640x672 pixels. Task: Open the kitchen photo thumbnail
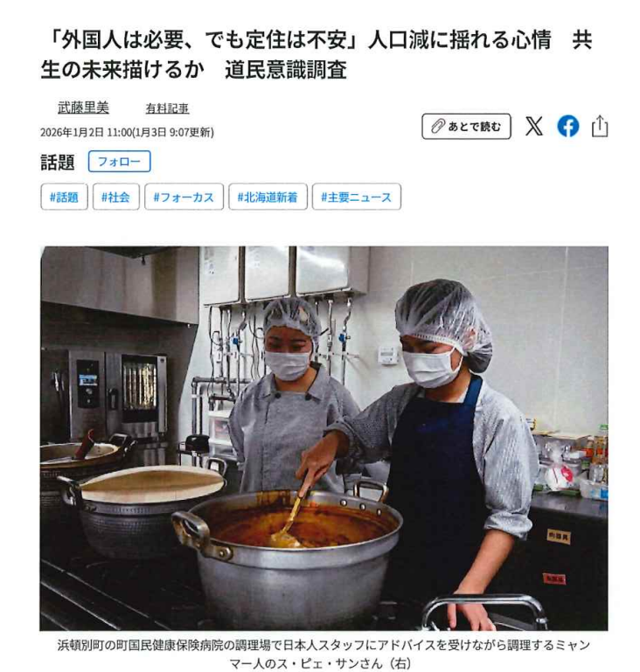pos(324,438)
